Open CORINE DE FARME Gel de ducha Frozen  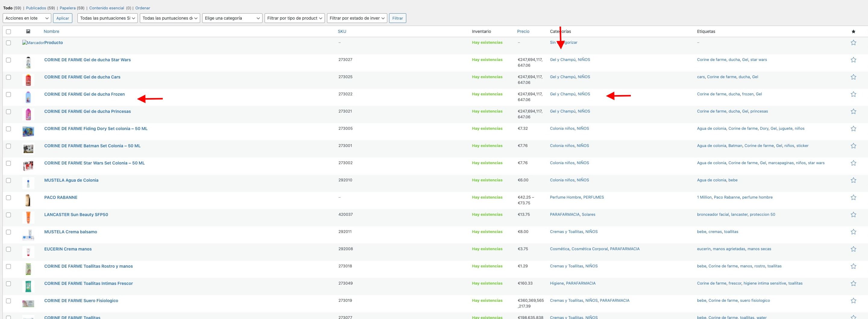coord(85,94)
